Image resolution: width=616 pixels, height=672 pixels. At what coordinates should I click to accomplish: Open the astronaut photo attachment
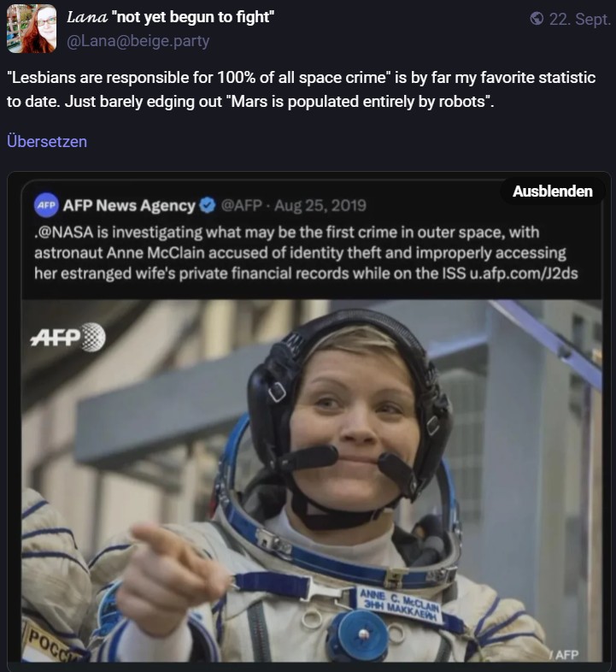point(312,480)
